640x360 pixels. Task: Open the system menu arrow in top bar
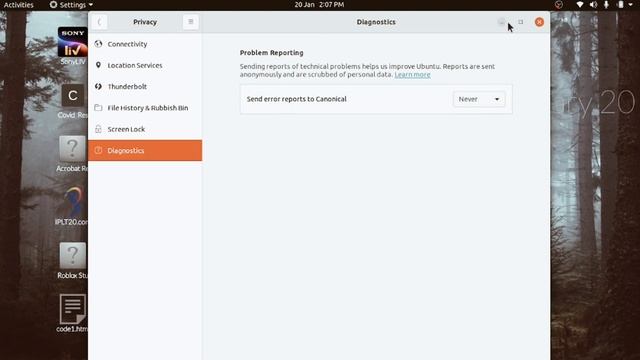(x=631, y=5)
